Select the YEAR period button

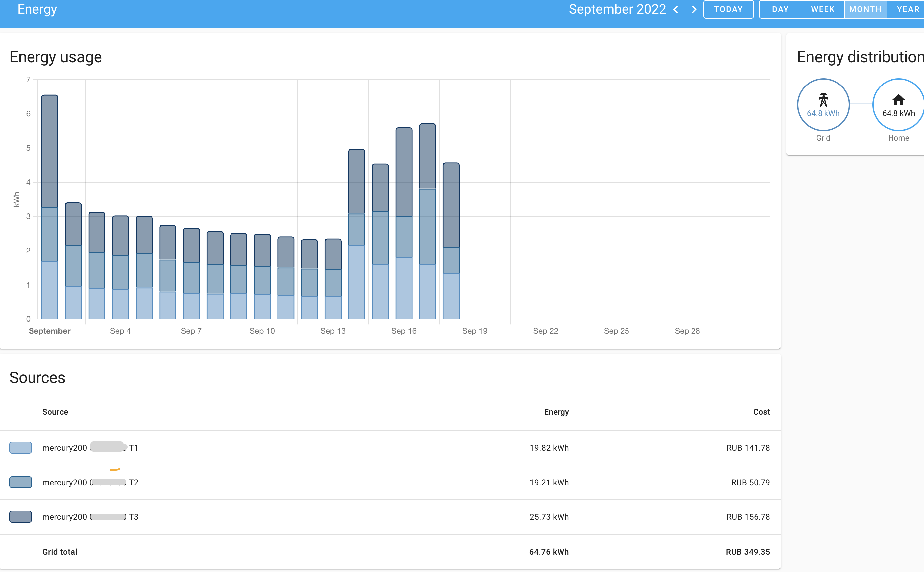pyautogui.click(x=907, y=10)
